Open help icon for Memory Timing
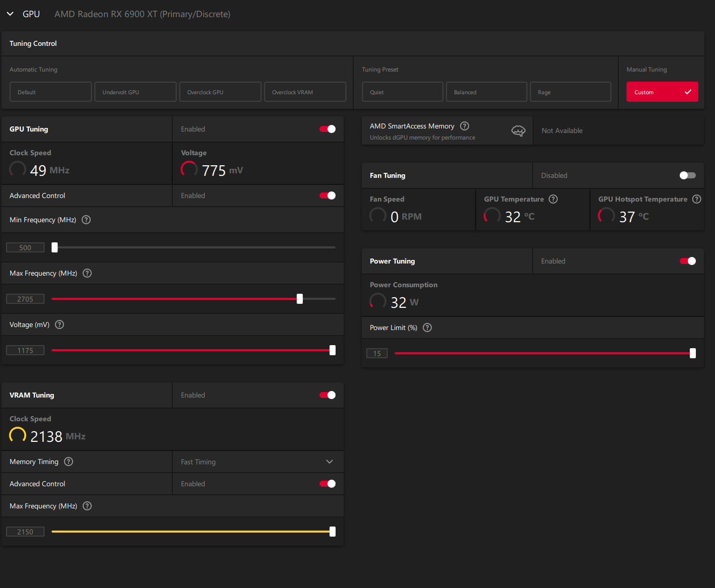The image size is (715, 588). (69, 462)
